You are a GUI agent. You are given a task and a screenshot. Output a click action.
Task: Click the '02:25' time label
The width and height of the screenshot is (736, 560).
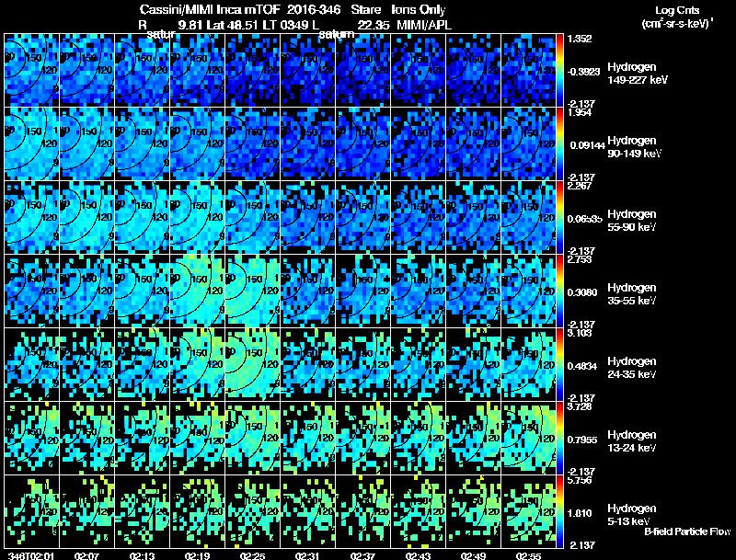[x=252, y=556]
